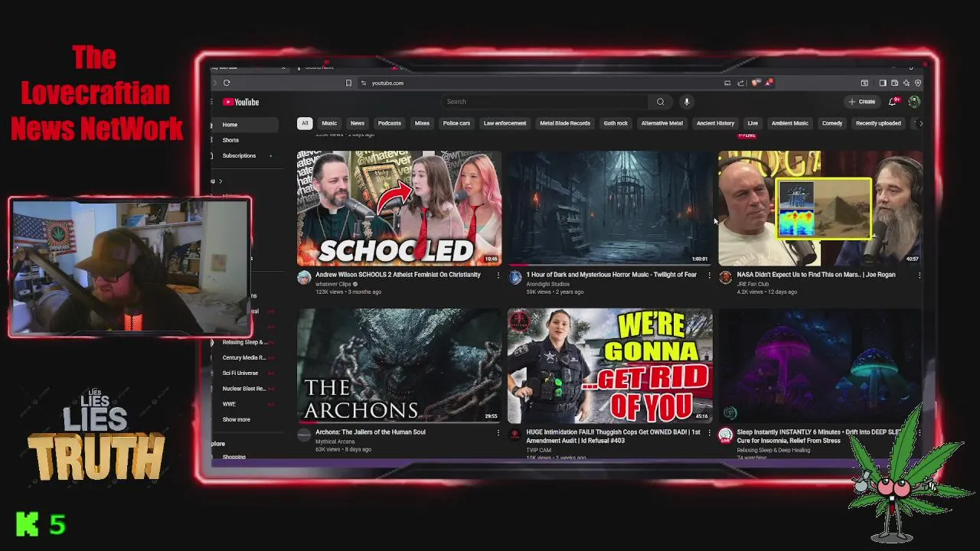Select the Music filter chip

click(329, 123)
